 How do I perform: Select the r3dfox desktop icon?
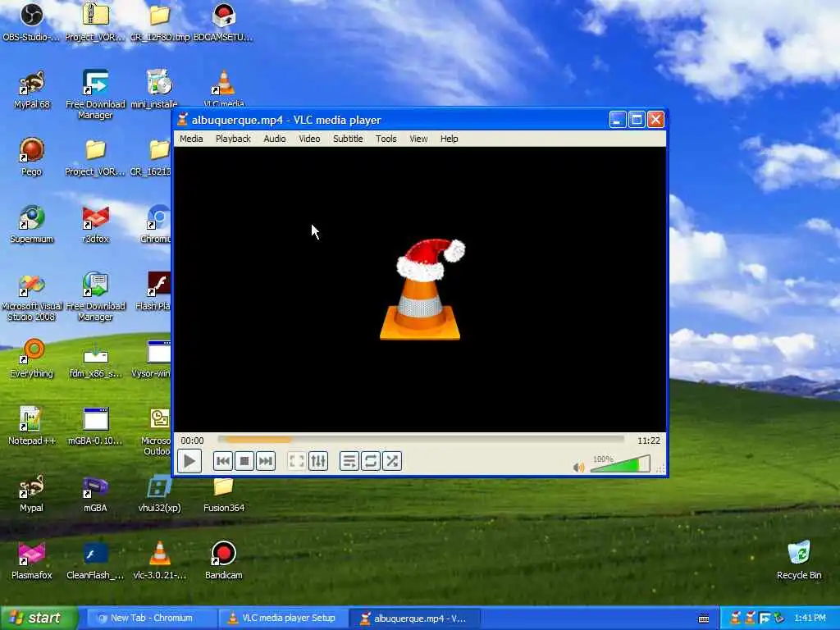click(95, 224)
